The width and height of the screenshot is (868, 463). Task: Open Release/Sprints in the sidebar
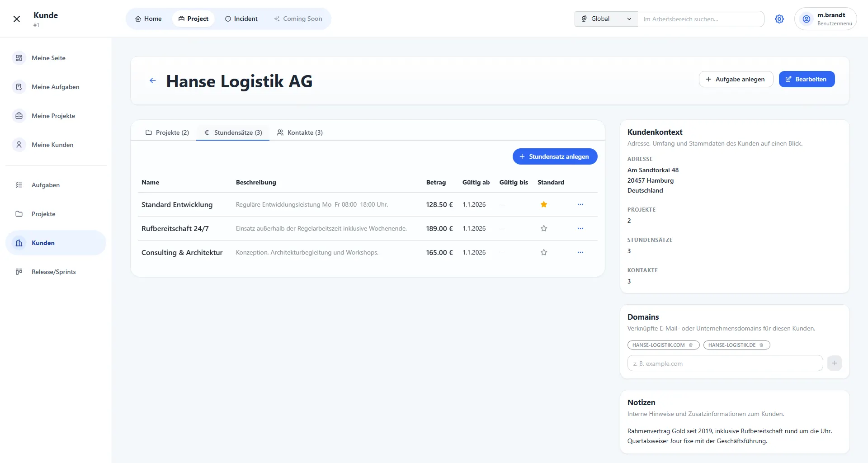(x=56, y=272)
